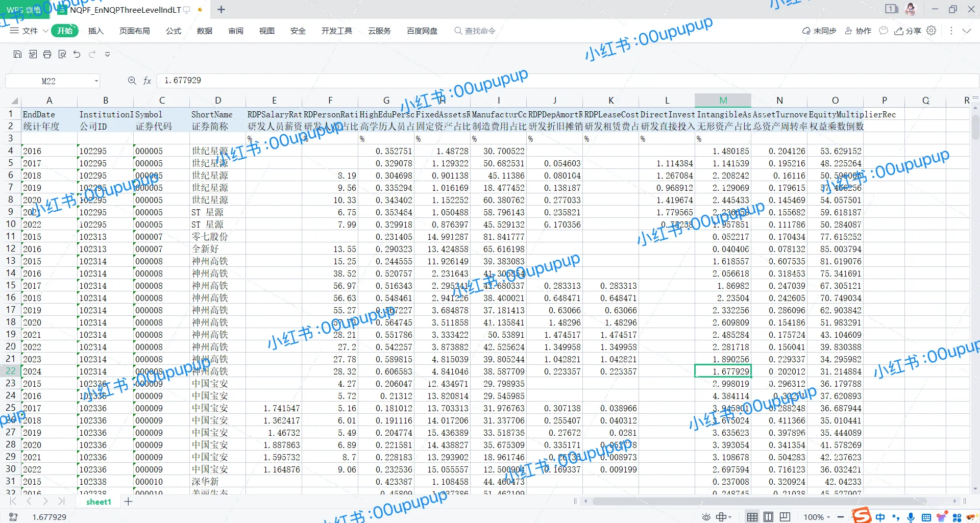Switch to Normal view in status bar

pos(752,517)
